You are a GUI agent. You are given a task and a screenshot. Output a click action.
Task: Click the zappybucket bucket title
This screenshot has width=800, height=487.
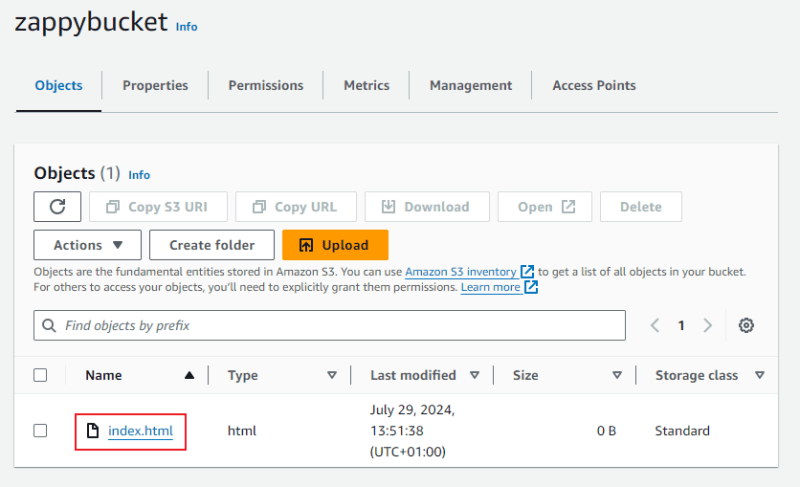coord(91,22)
